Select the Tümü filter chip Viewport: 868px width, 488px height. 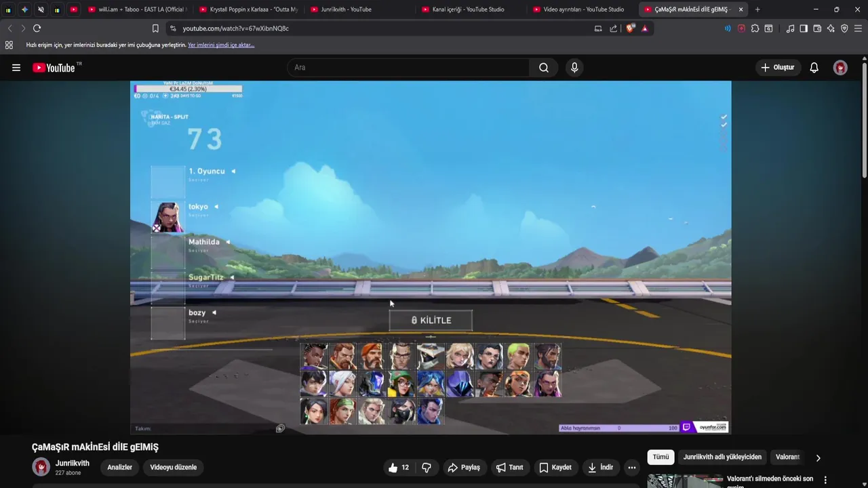coord(660,457)
